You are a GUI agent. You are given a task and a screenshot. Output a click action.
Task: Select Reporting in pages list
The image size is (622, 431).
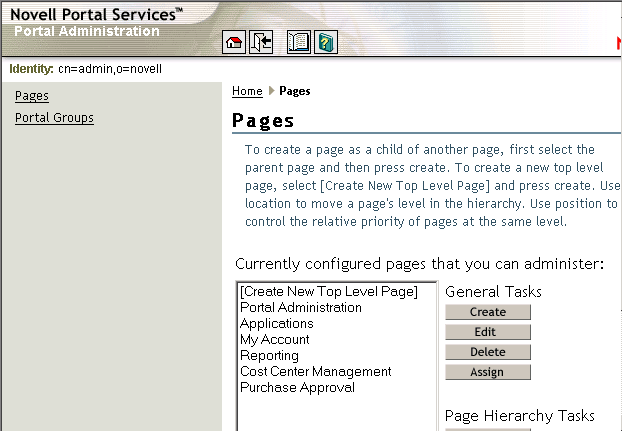click(x=337, y=356)
